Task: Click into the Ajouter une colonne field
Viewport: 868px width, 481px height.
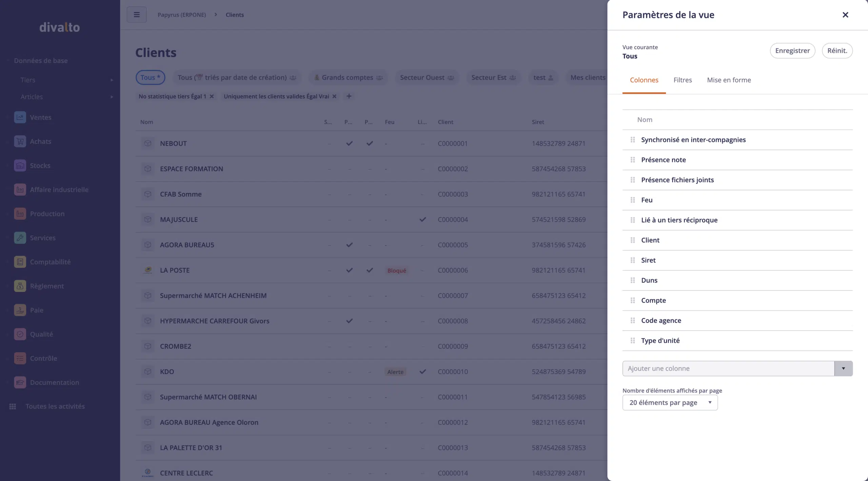Action: (728, 369)
